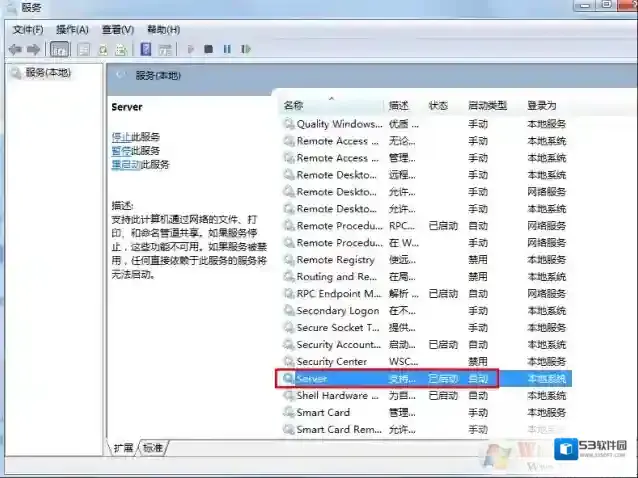Screen dimensions: 638x478
Task: Open the 操作(A) menu
Action: 72,29
